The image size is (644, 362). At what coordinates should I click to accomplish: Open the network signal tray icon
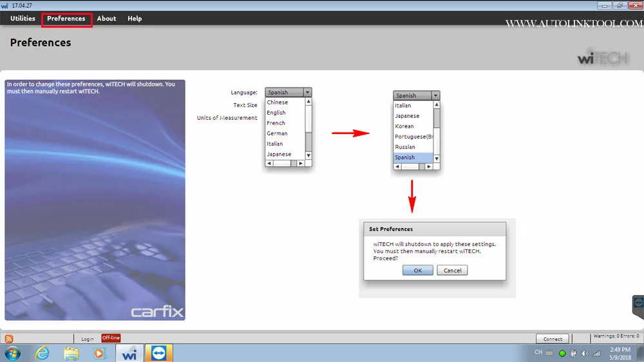pos(597,354)
